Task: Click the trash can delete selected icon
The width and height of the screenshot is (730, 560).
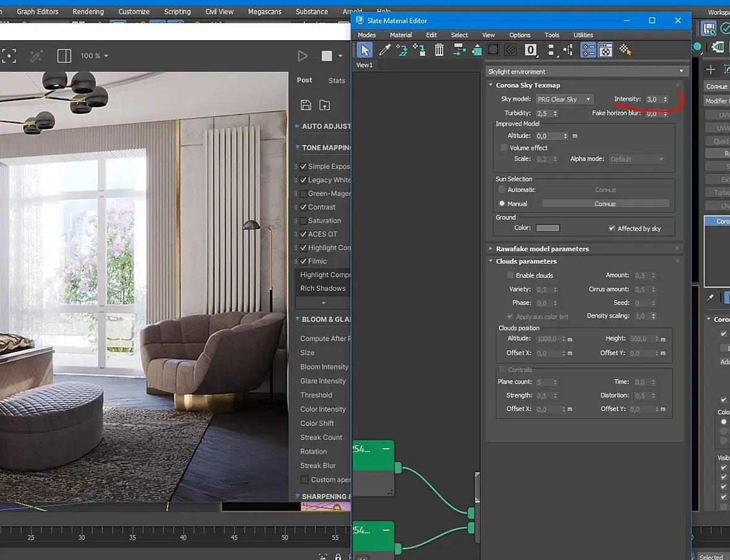Action: 439,50
